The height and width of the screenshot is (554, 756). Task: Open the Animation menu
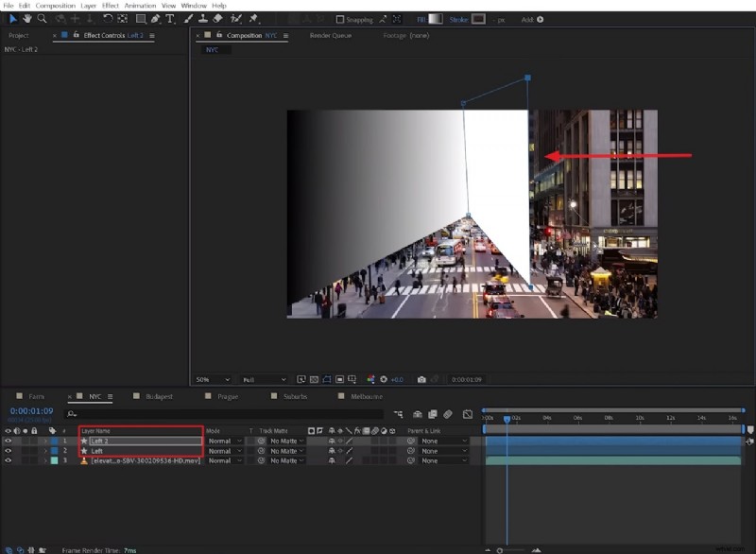point(140,5)
